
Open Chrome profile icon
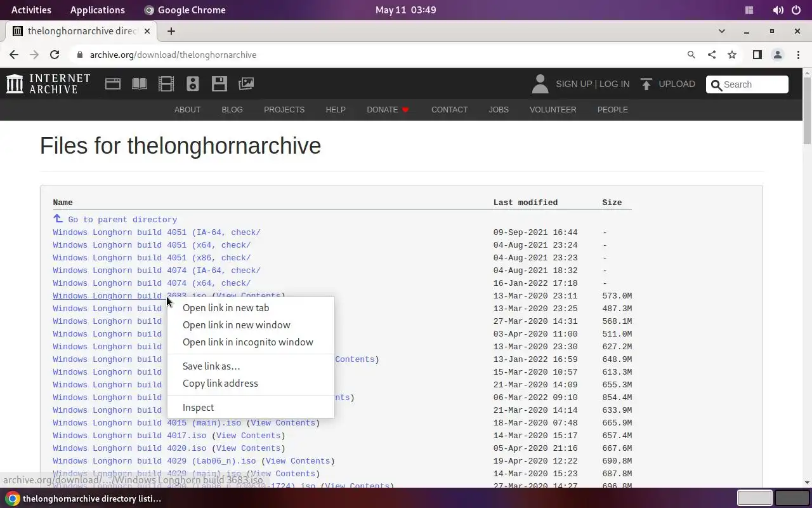(x=777, y=55)
